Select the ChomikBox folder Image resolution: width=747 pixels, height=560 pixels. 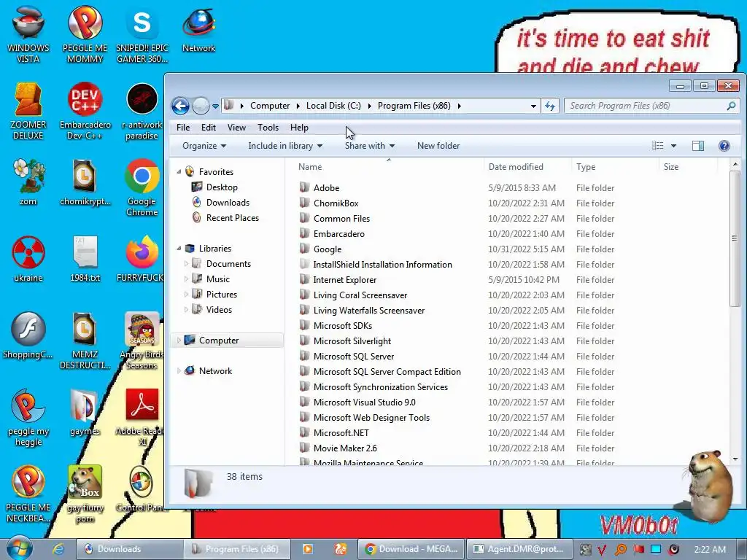pos(336,203)
